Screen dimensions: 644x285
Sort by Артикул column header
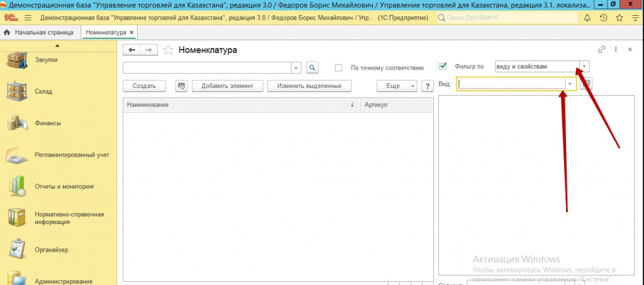pos(397,104)
